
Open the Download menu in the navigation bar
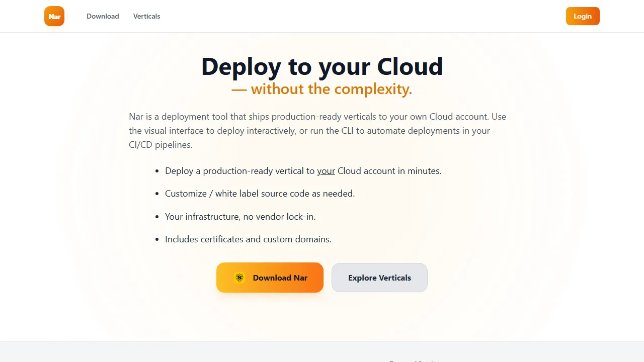[103, 16]
